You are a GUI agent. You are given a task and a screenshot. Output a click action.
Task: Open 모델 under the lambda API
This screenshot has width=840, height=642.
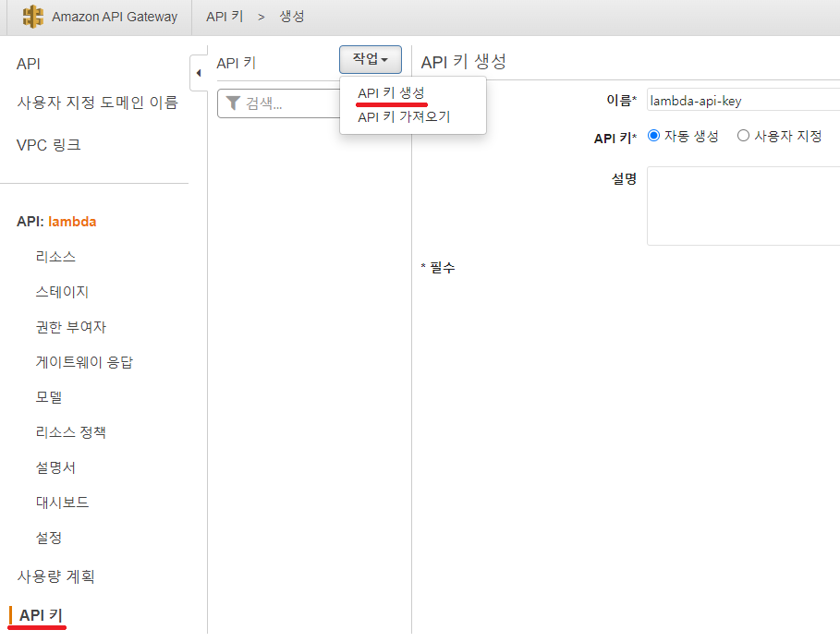pyautogui.click(x=49, y=397)
